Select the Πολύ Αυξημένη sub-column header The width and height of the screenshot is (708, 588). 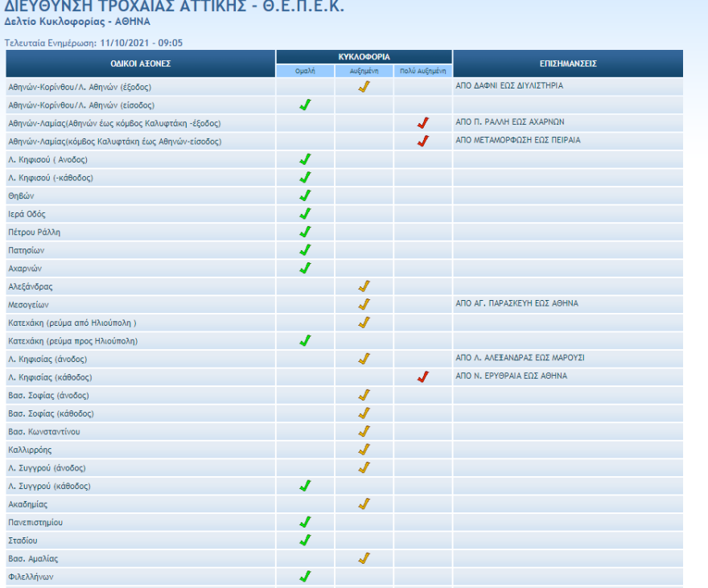point(423,72)
